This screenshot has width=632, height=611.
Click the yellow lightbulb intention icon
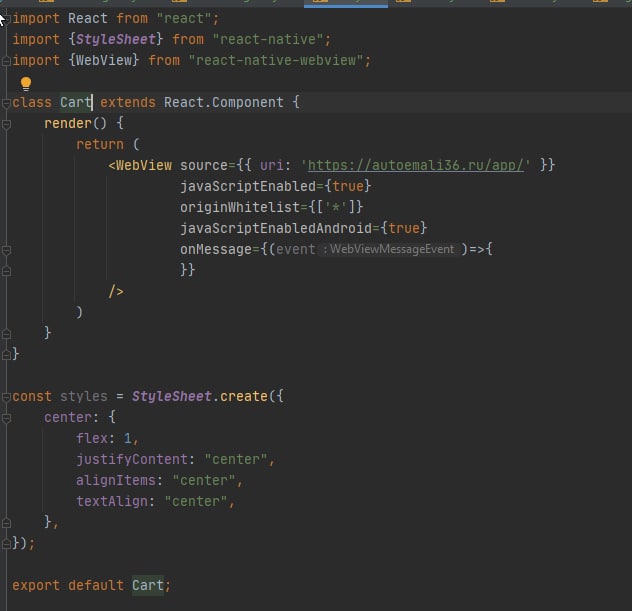tap(26, 83)
